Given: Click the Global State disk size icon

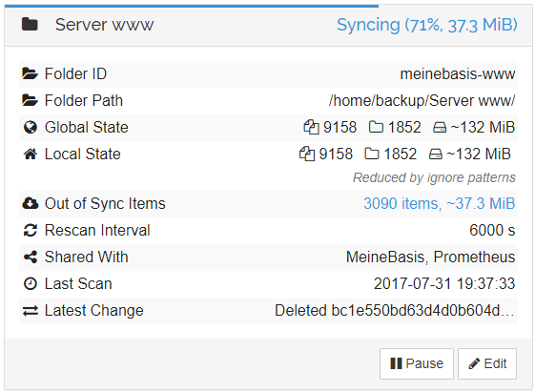Looking at the screenshot, I should (x=440, y=128).
